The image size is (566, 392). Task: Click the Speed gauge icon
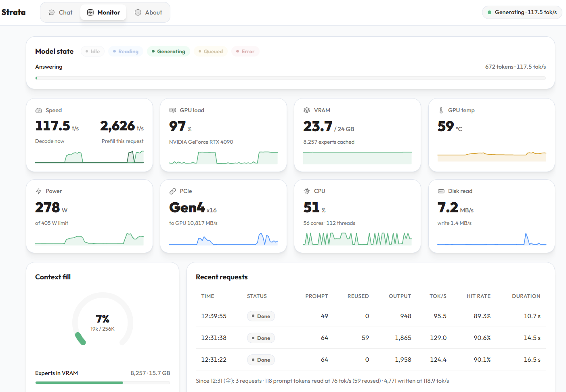coord(39,110)
